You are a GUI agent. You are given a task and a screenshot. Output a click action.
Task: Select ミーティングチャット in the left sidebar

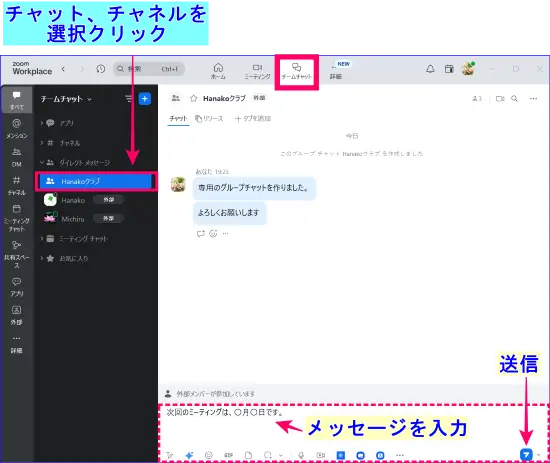click(16, 218)
